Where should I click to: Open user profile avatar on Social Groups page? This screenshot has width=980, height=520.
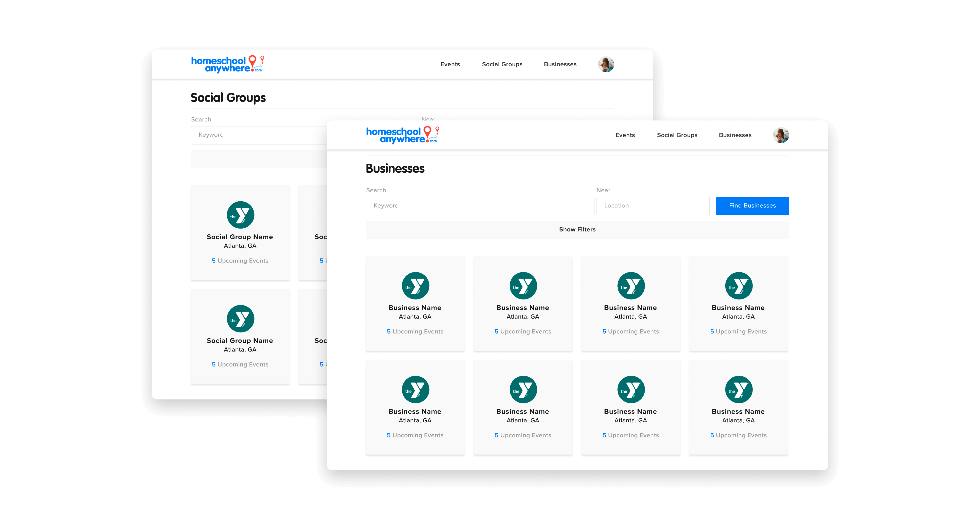[x=606, y=64]
